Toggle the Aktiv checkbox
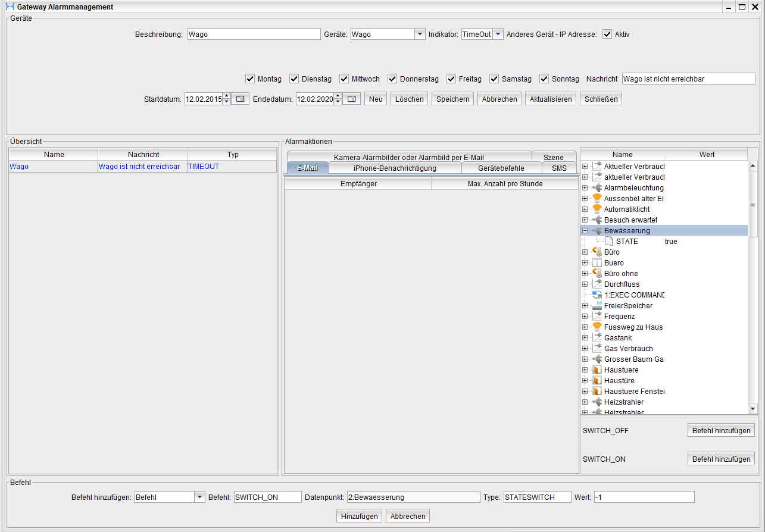Viewport: 765px width, 532px height. (x=607, y=35)
